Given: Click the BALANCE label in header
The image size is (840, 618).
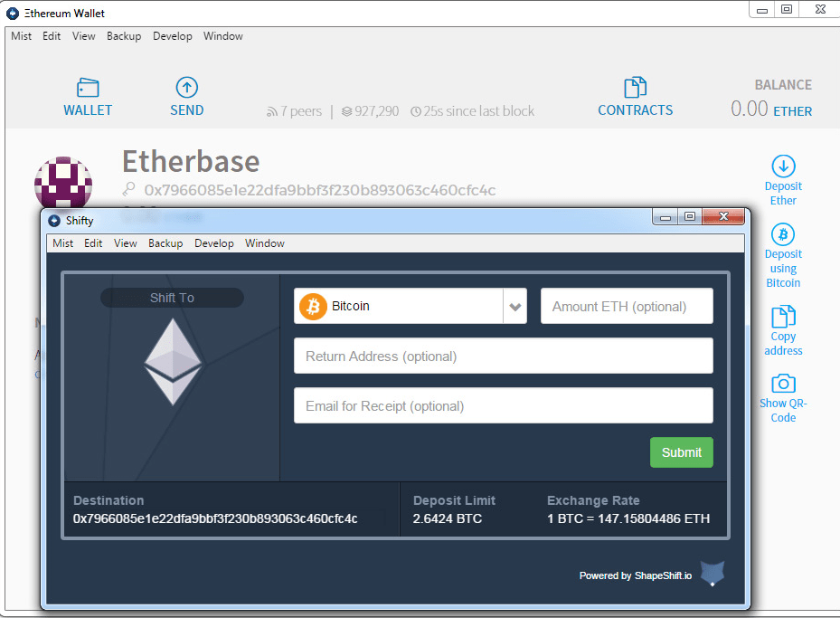Looking at the screenshot, I should point(783,85).
